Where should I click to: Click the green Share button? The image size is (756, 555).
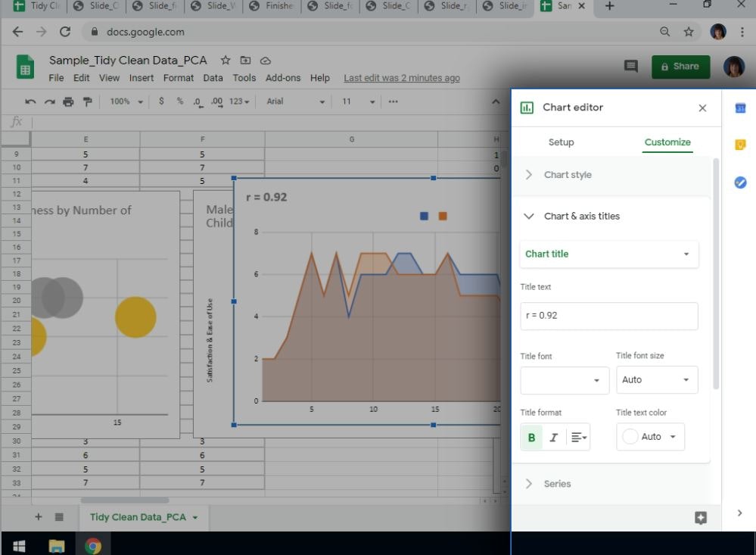(680, 67)
